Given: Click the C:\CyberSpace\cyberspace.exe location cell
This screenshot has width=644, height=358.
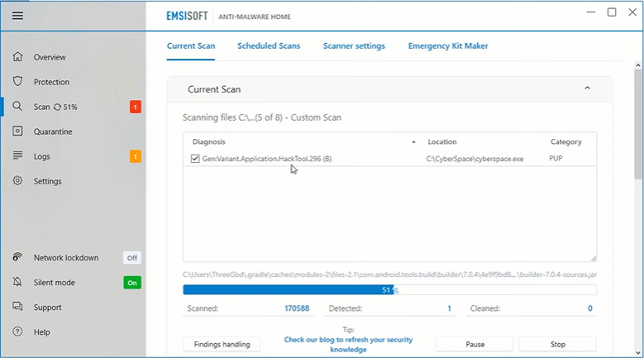Looking at the screenshot, I should (x=475, y=159).
